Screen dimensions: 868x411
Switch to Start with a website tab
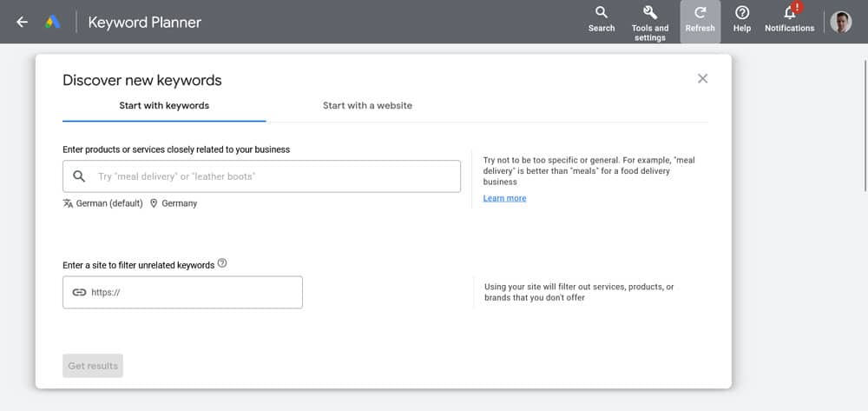point(367,106)
